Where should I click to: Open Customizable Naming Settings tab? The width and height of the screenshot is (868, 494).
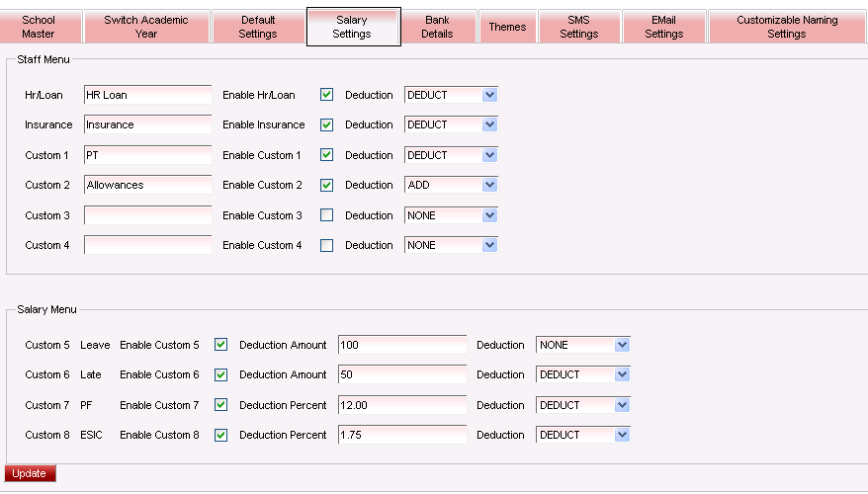[x=786, y=27]
